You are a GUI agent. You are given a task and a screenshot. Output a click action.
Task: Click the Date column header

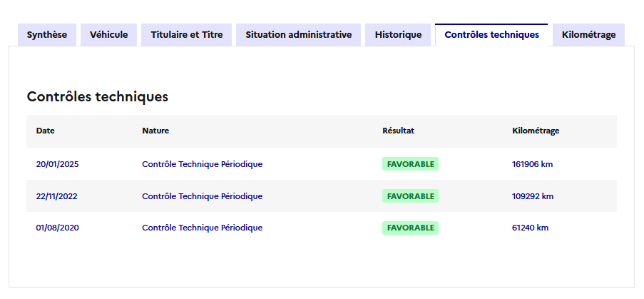click(x=46, y=131)
